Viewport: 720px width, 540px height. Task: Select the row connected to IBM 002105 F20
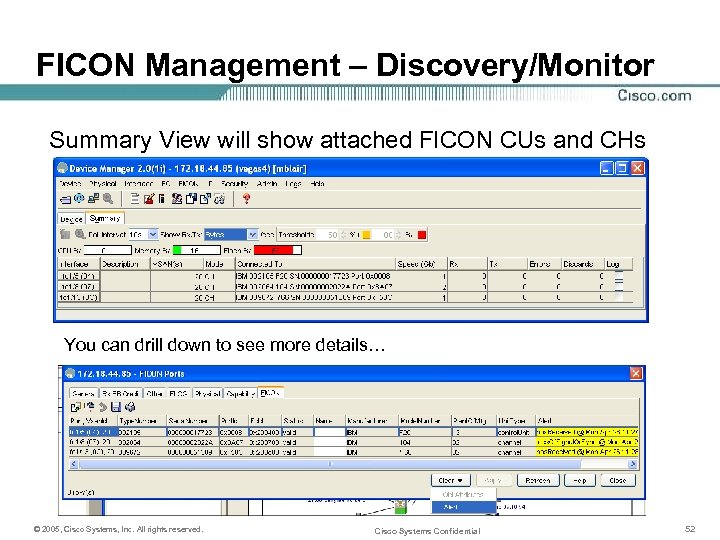tap(345, 276)
